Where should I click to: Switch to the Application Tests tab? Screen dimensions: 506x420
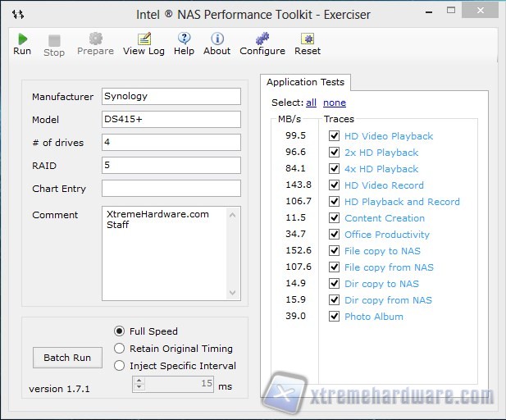(x=306, y=82)
